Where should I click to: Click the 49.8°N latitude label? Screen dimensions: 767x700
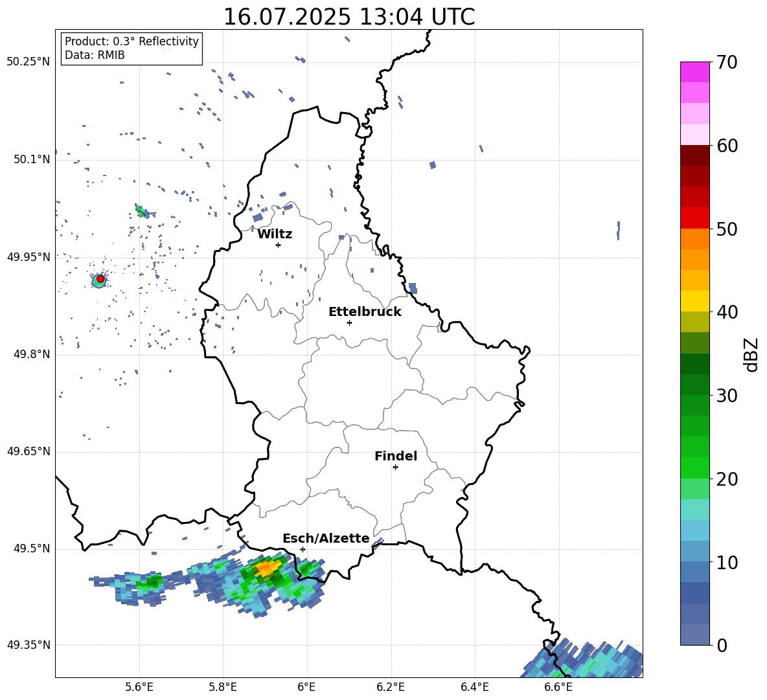pos(32,354)
